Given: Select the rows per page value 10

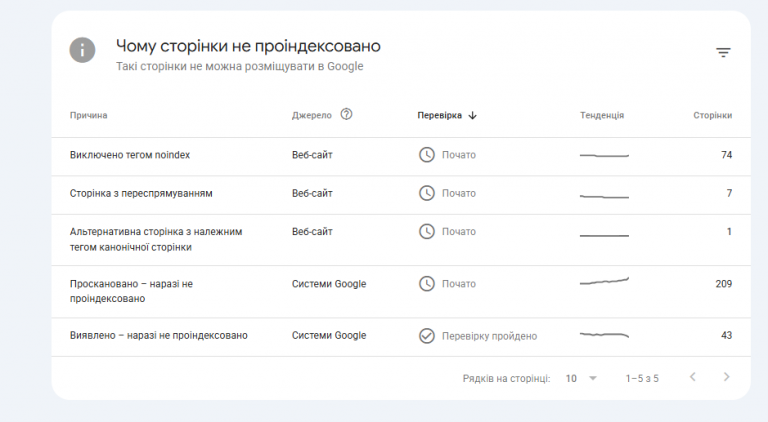Looking at the screenshot, I should [x=571, y=378].
